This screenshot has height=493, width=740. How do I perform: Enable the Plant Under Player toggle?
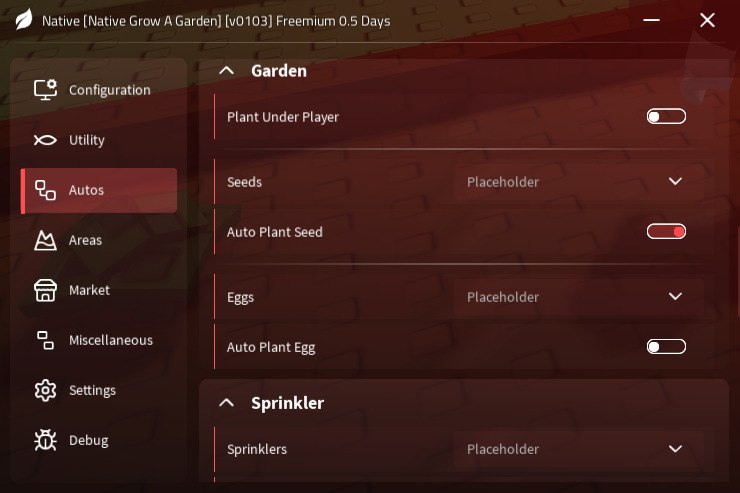click(666, 117)
